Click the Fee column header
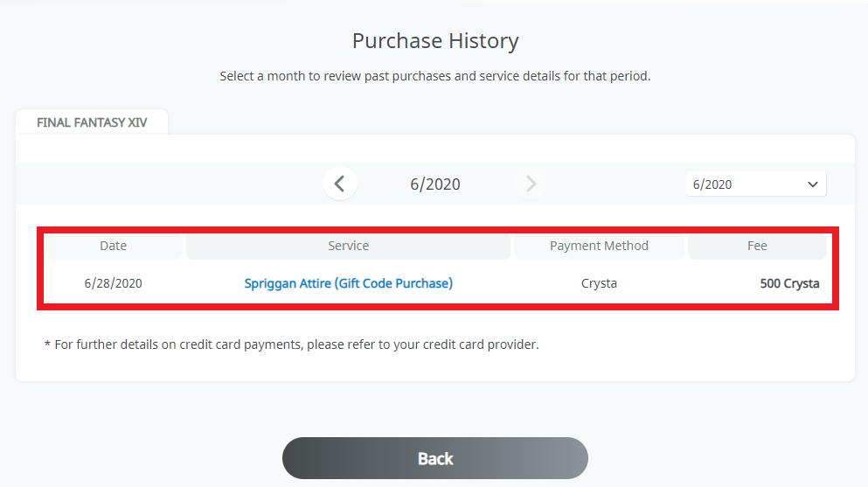 pos(757,246)
